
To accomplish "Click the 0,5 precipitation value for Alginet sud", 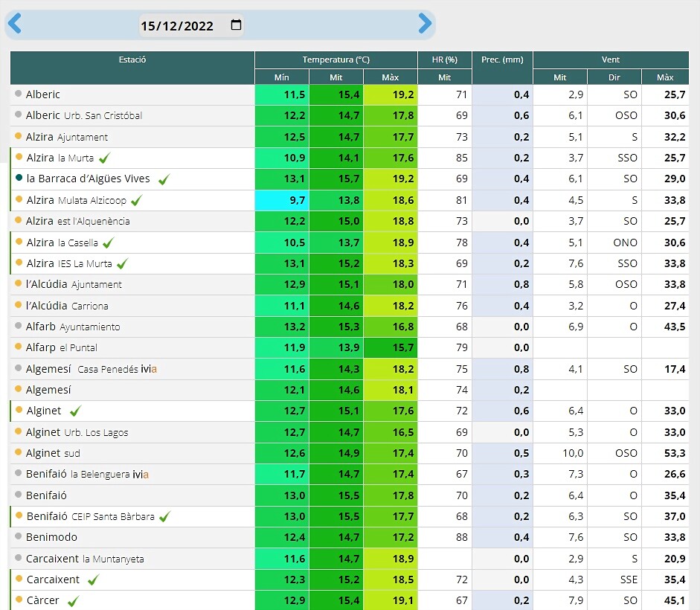I will (x=521, y=453).
